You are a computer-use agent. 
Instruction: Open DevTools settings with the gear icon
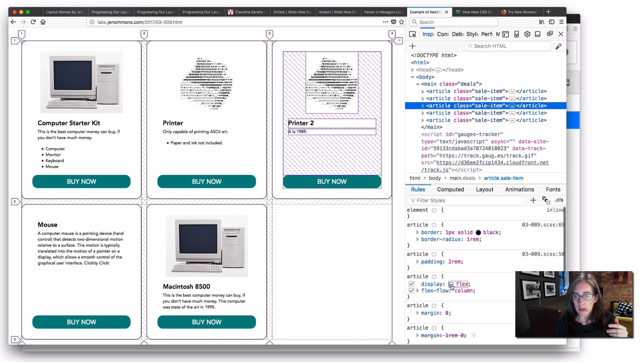[527, 34]
